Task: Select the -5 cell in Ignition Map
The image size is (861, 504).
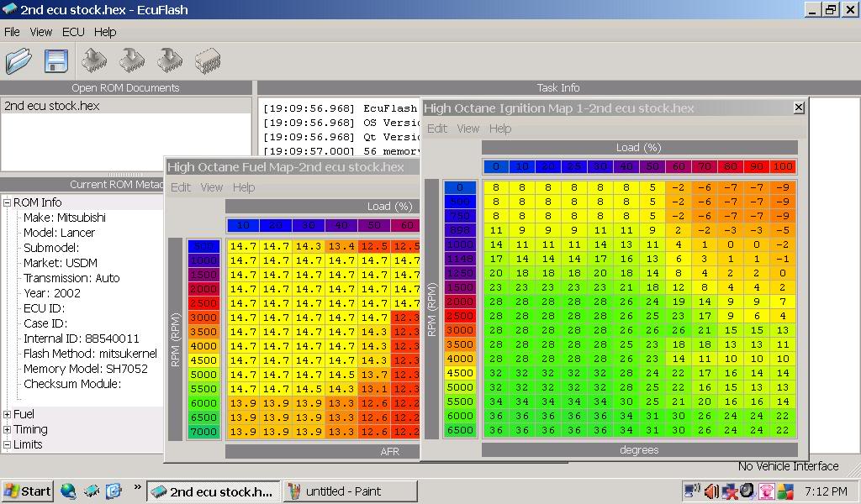Action: pos(783,230)
